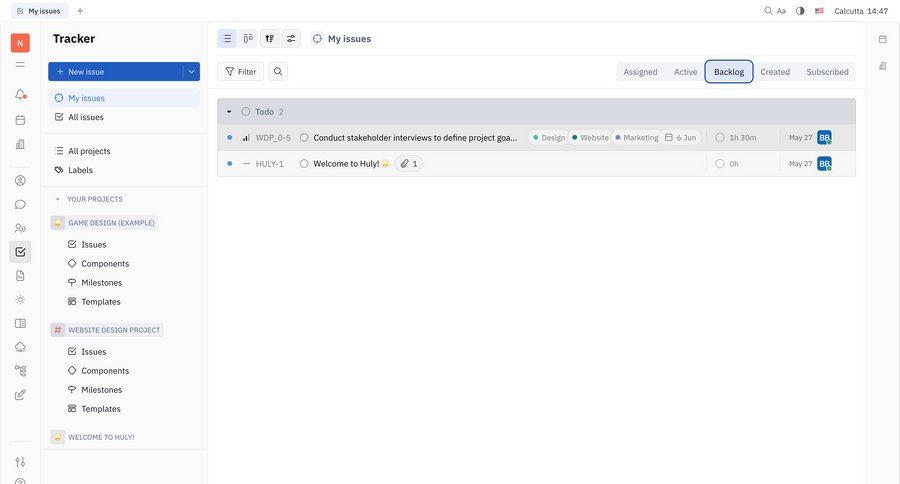Click the Filter button
Viewport: 900px width, 484px height.
click(x=240, y=72)
